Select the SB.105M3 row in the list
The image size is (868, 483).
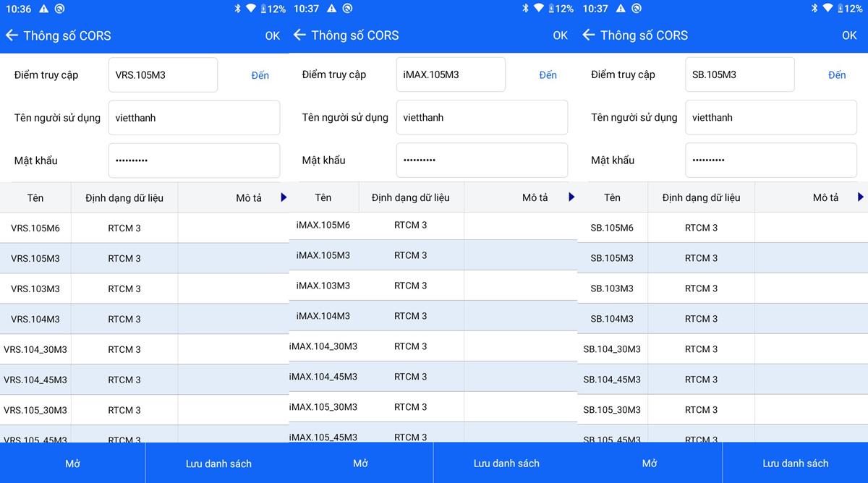[x=665, y=257]
